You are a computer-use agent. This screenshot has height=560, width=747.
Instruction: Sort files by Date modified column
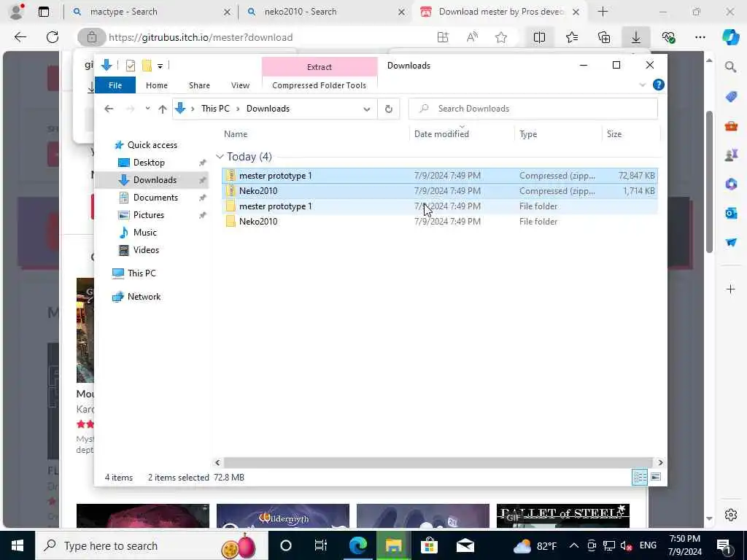(441, 134)
